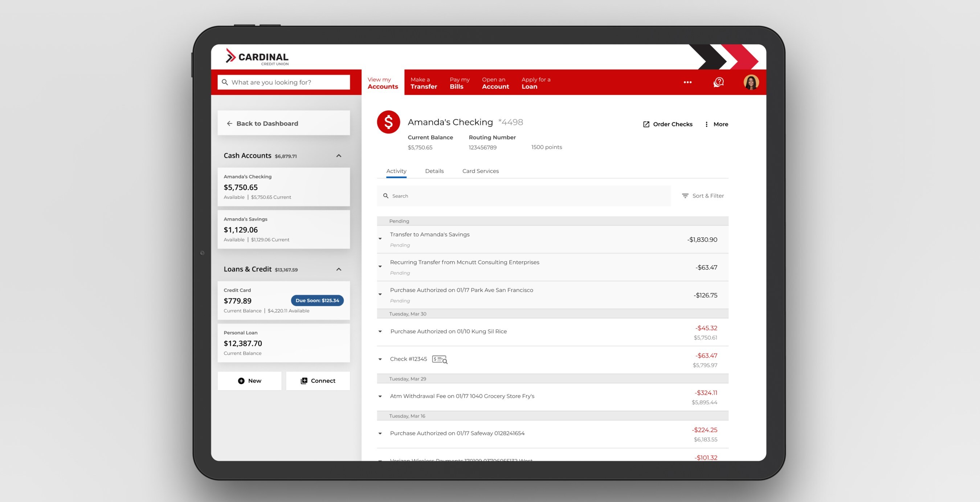Open Make a Transfer menu item
Viewport: 980px width, 502px height.
423,82
